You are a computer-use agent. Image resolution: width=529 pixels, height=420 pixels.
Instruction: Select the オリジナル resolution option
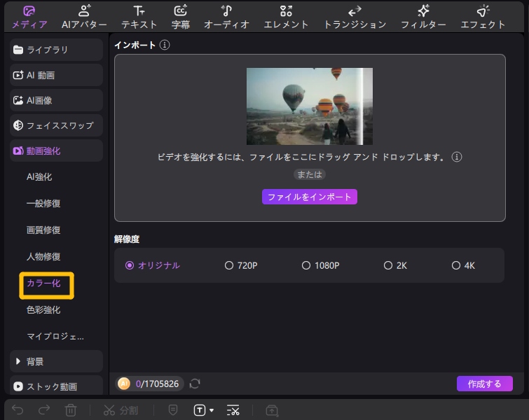coord(130,265)
